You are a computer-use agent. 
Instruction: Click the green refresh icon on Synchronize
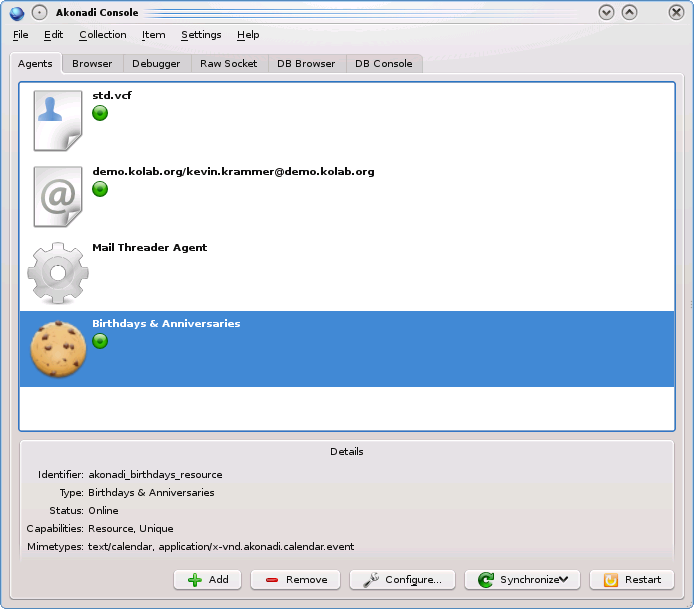point(486,580)
